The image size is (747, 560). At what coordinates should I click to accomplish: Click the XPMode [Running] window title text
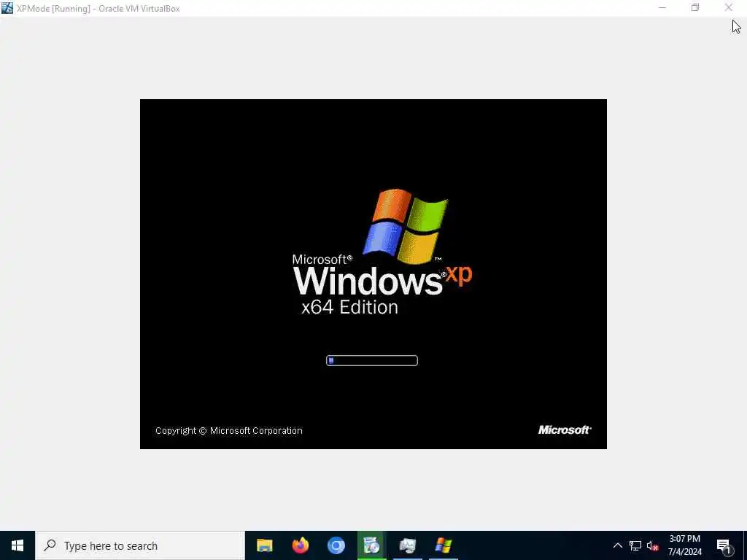pos(98,9)
